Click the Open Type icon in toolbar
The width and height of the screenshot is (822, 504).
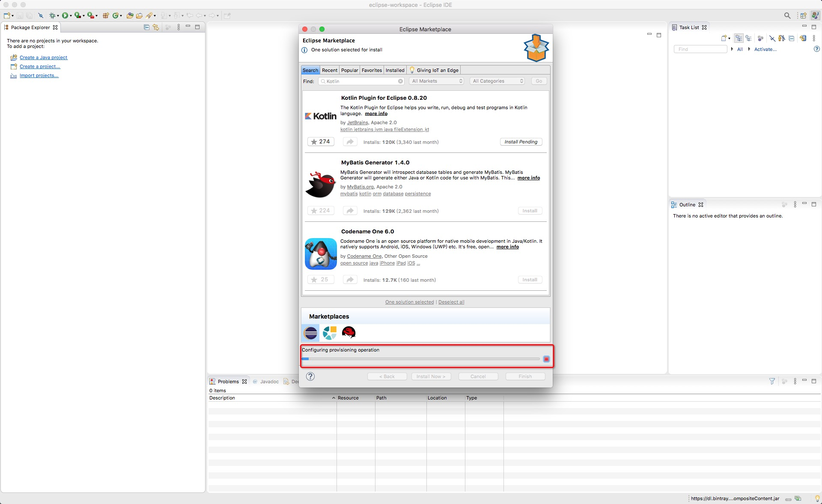coord(130,15)
